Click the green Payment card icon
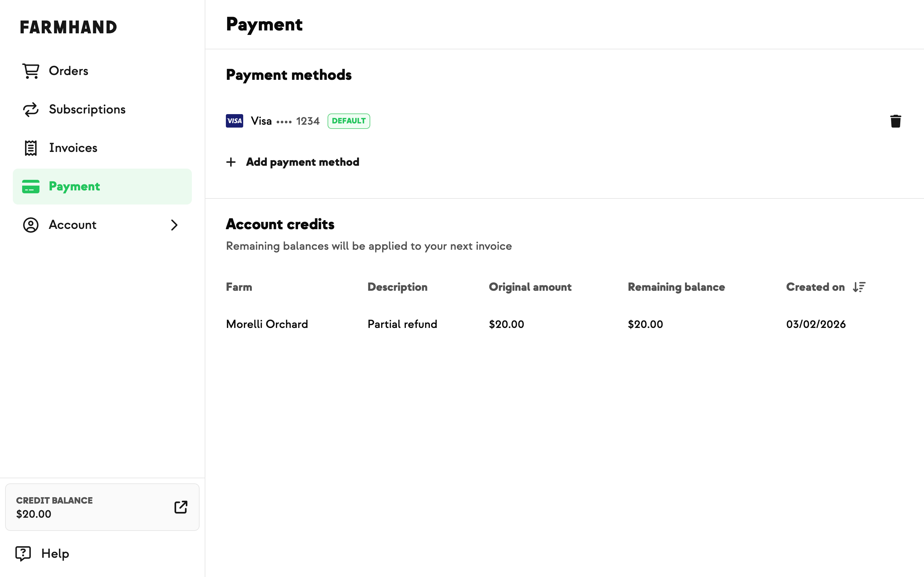The height and width of the screenshot is (577, 924). pyautogui.click(x=30, y=187)
